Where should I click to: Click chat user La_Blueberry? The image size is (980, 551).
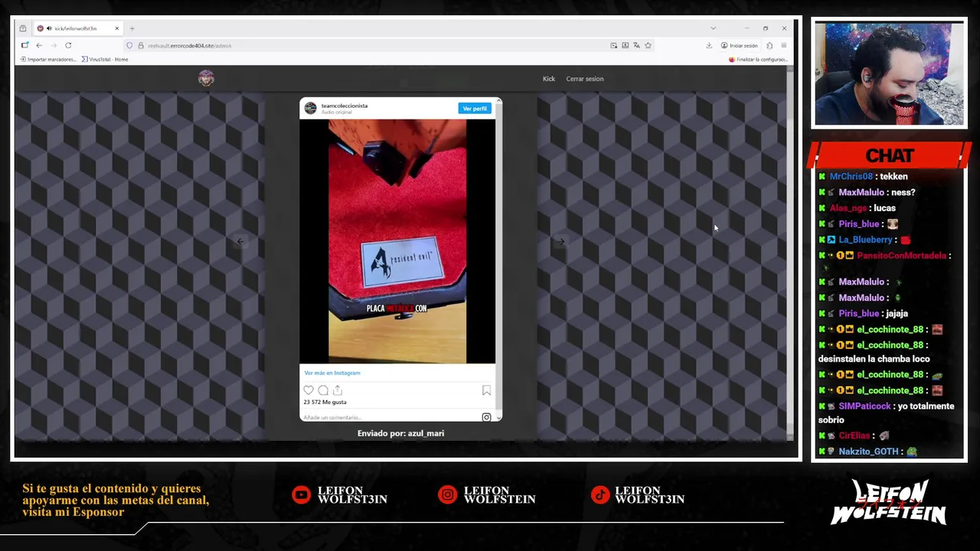click(x=866, y=240)
